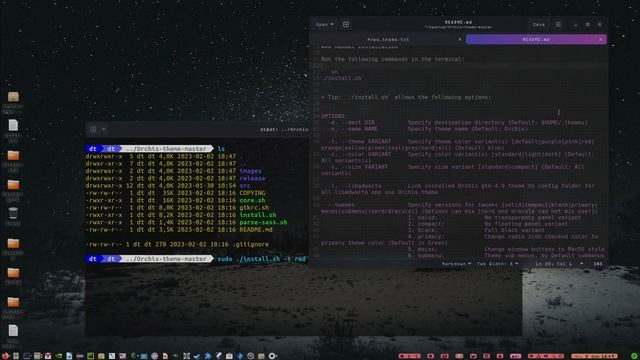This screenshot has height=360, width=640.
Task: Select the highlighted README.md tab
Action: click(x=536, y=40)
